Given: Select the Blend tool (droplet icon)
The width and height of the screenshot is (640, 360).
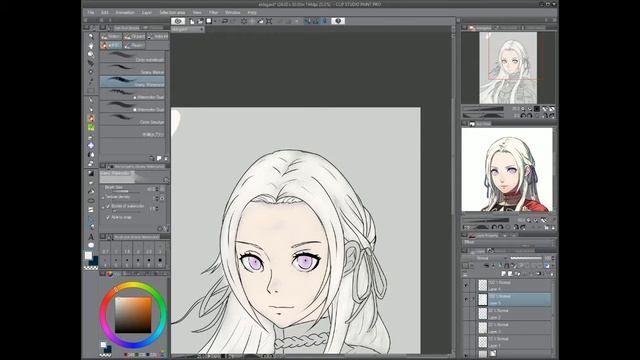Looking at the screenshot, I should click(91, 155).
